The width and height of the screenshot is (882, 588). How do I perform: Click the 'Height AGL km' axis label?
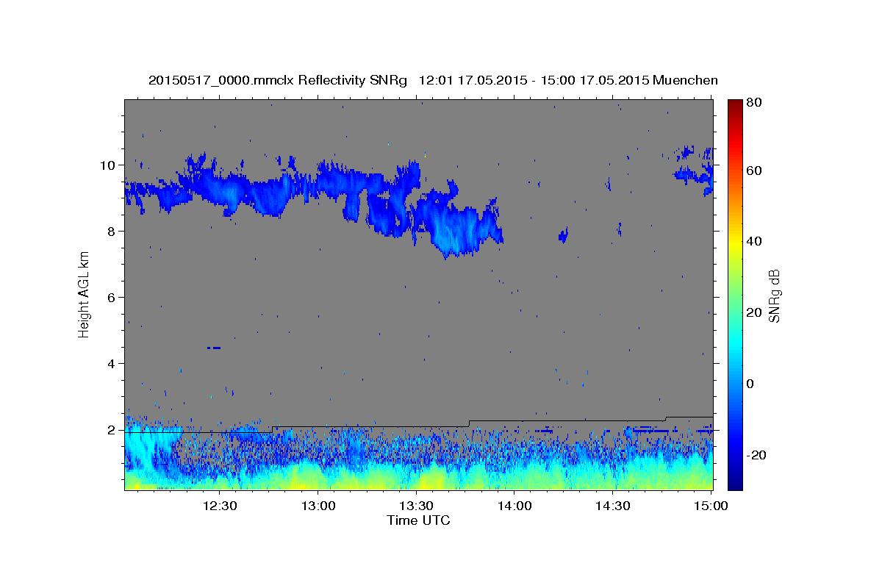point(85,295)
